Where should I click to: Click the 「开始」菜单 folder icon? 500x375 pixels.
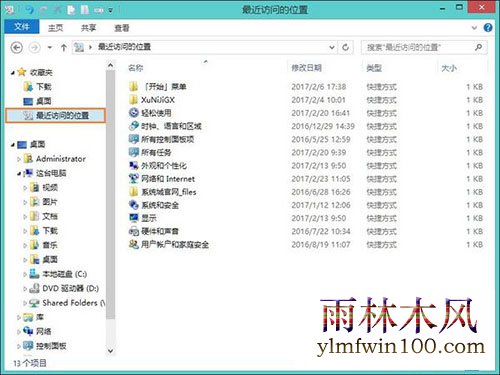(x=133, y=87)
